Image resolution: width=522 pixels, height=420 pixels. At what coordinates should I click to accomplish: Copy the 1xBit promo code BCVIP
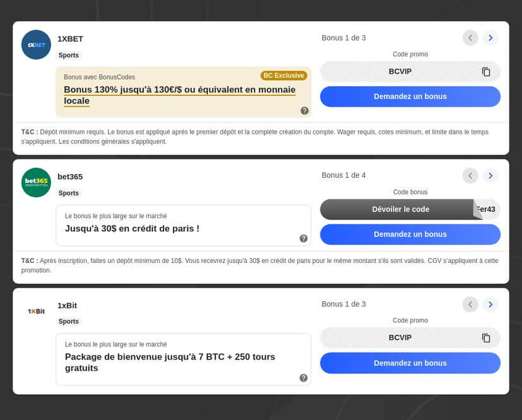pos(486,338)
